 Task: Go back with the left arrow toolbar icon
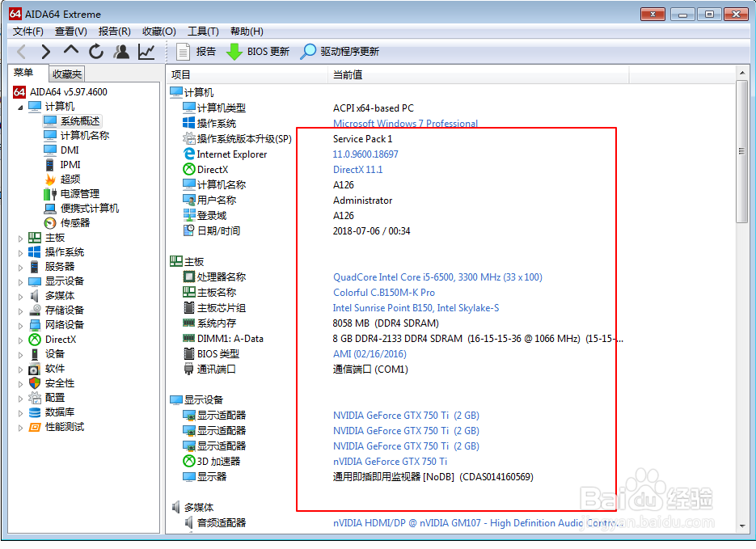click(22, 52)
